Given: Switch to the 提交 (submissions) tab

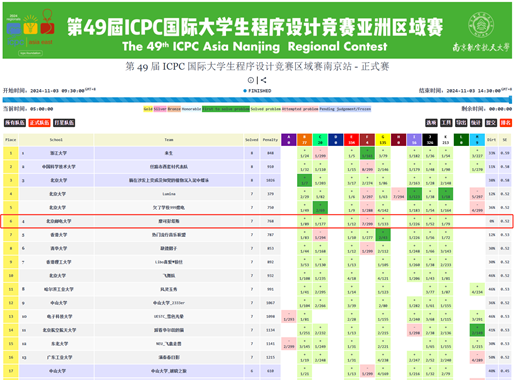Looking at the screenshot, I should click(491, 123).
